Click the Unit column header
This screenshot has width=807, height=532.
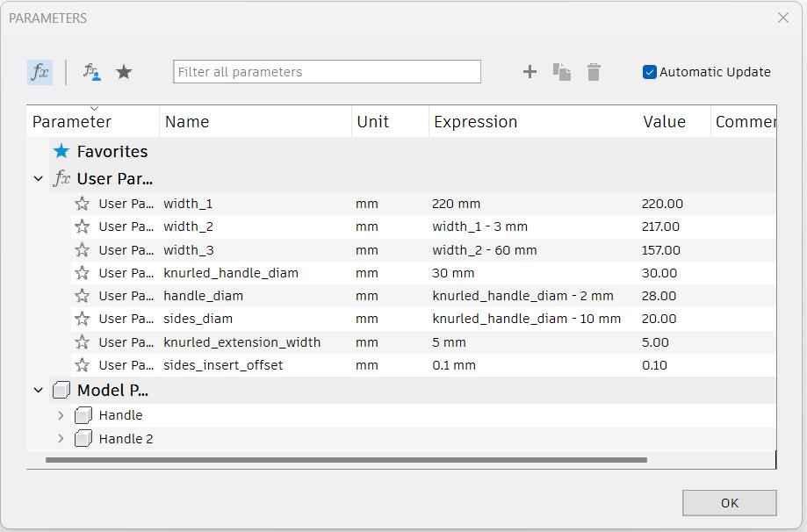390,121
